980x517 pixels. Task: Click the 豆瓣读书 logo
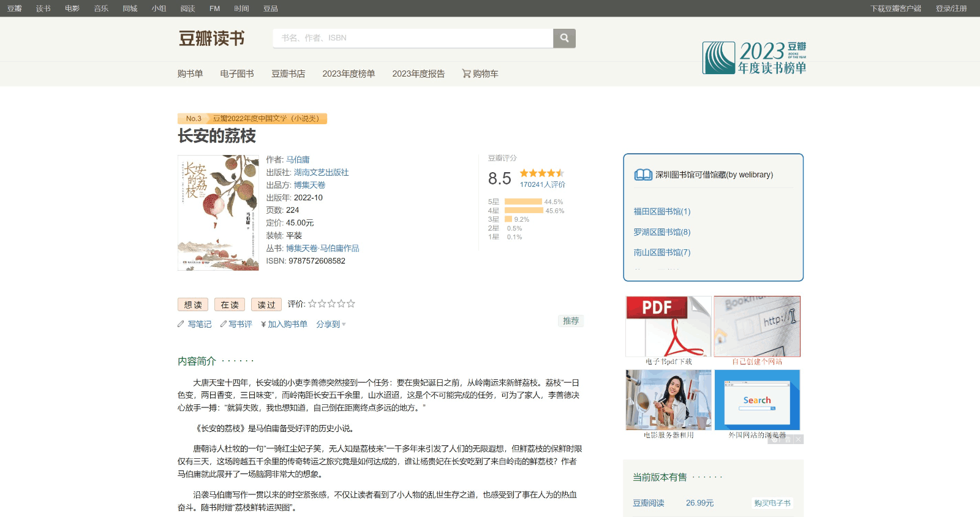(x=211, y=39)
